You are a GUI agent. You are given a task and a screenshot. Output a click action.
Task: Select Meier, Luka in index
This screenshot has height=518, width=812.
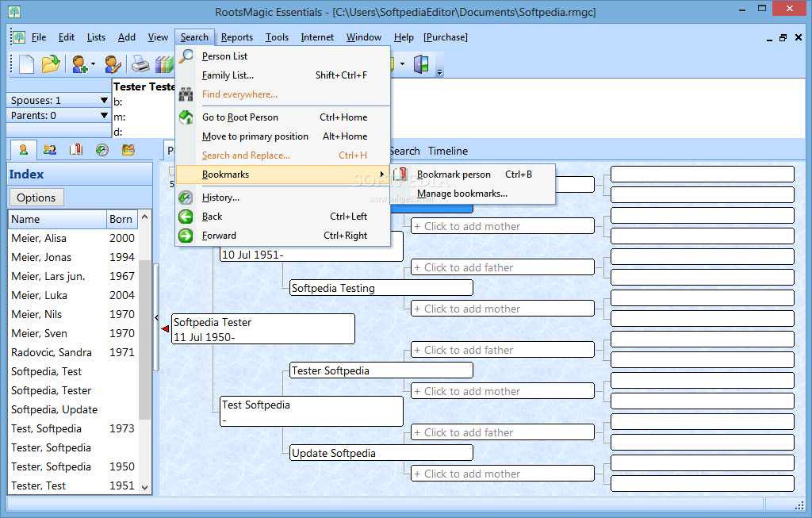click(74, 295)
